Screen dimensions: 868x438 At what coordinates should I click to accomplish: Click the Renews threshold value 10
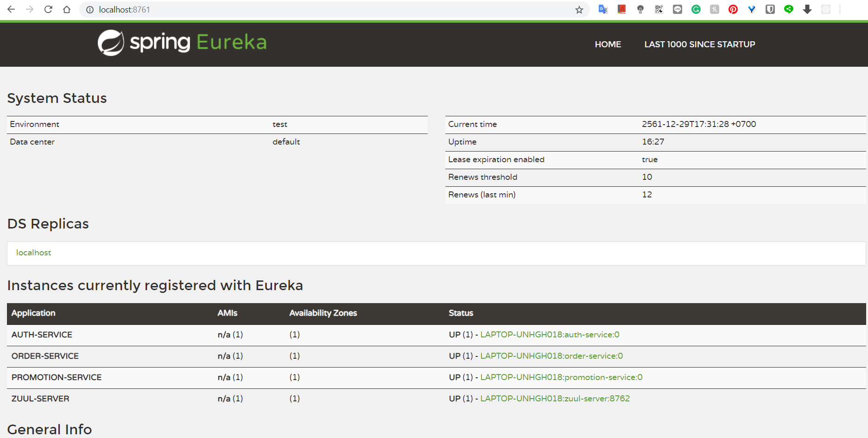(647, 177)
